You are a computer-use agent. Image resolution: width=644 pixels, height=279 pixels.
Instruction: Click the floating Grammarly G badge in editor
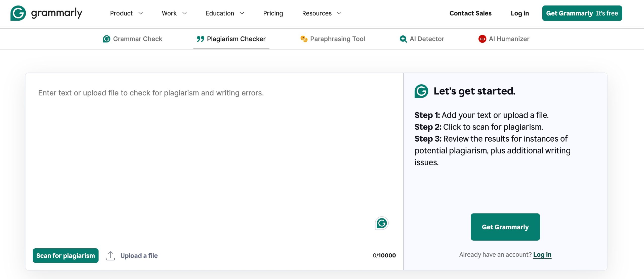(382, 223)
